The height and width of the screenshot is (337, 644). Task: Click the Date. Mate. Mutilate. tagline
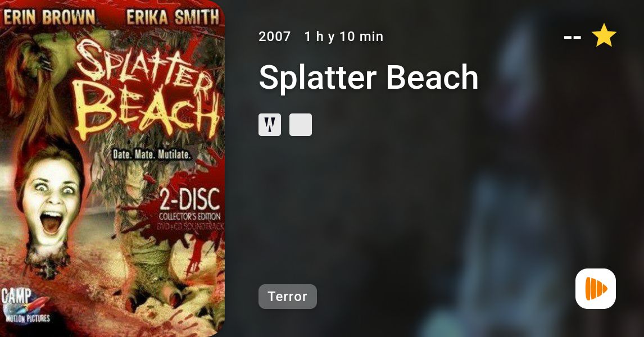tap(152, 154)
